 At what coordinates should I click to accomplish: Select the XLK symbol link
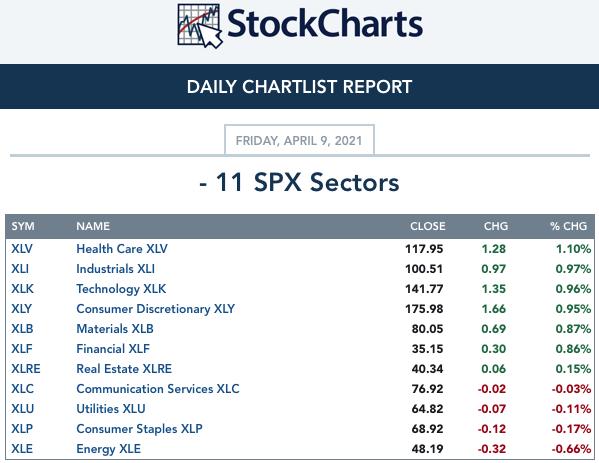coord(22,288)
